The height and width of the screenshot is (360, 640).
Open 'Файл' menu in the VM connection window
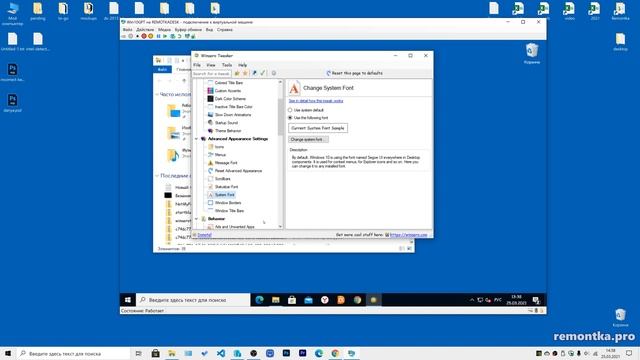point(127,30)
